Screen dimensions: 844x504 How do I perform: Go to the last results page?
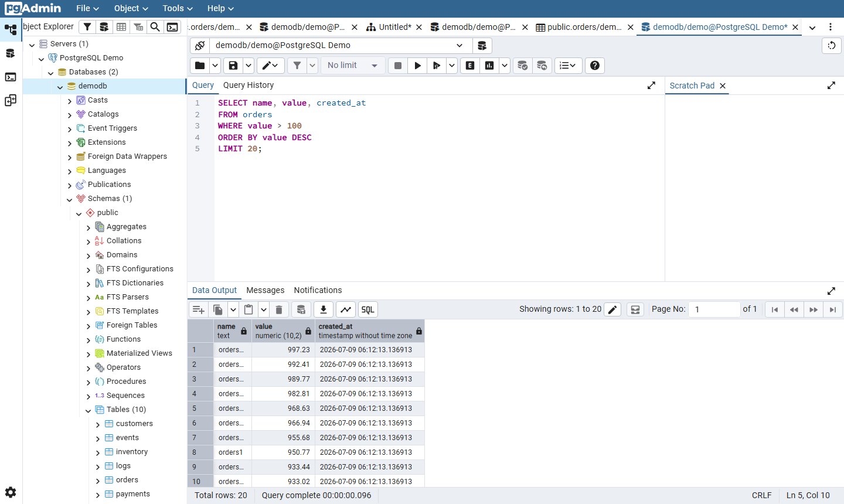click(833, 309)
